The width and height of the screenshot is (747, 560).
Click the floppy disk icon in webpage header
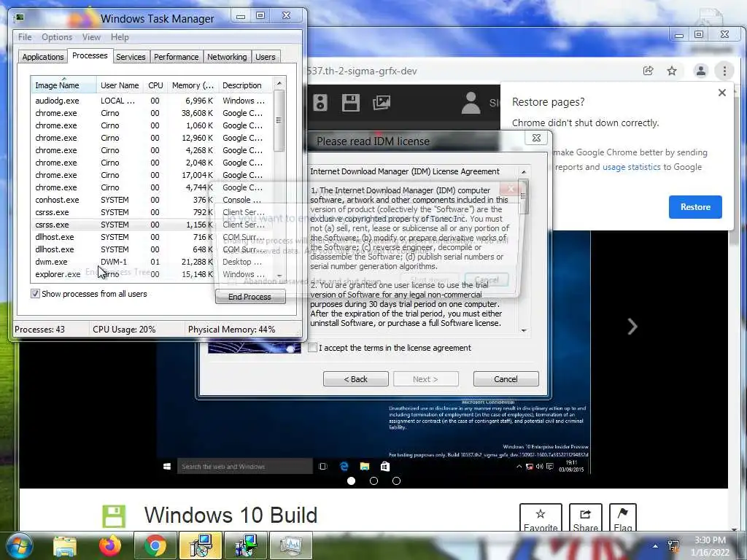[x=351, y=102]
